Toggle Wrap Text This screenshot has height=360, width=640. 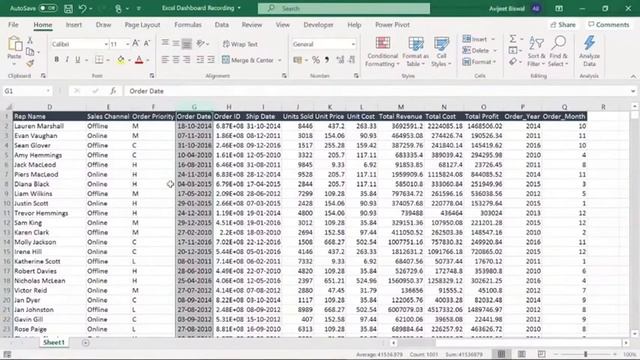[240, 44]
